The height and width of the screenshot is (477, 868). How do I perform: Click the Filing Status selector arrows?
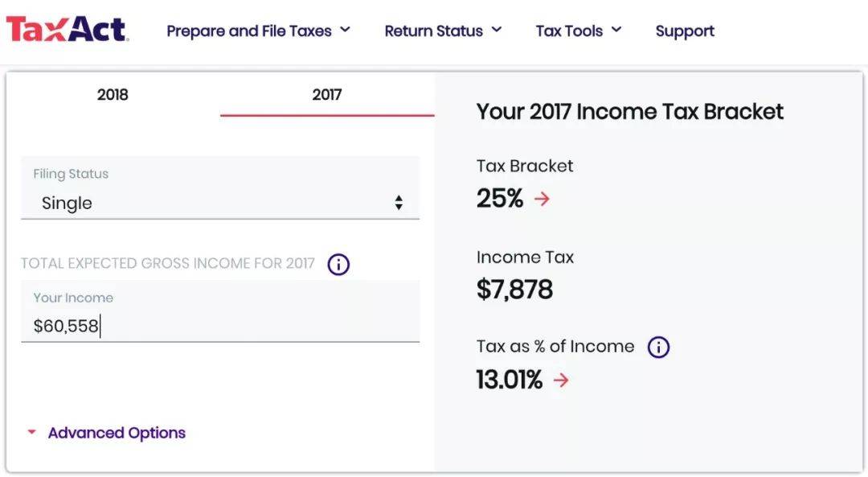coord(399,203)
